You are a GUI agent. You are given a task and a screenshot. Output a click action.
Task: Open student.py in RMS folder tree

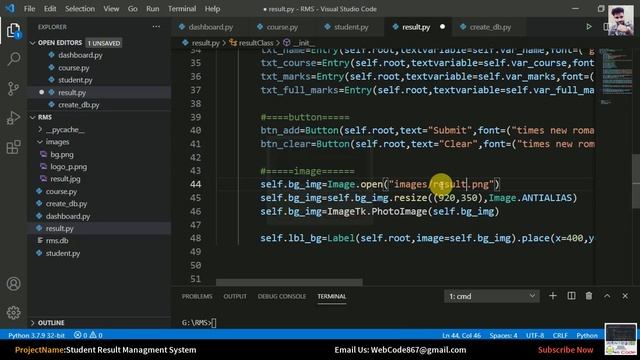click(62, 253)
